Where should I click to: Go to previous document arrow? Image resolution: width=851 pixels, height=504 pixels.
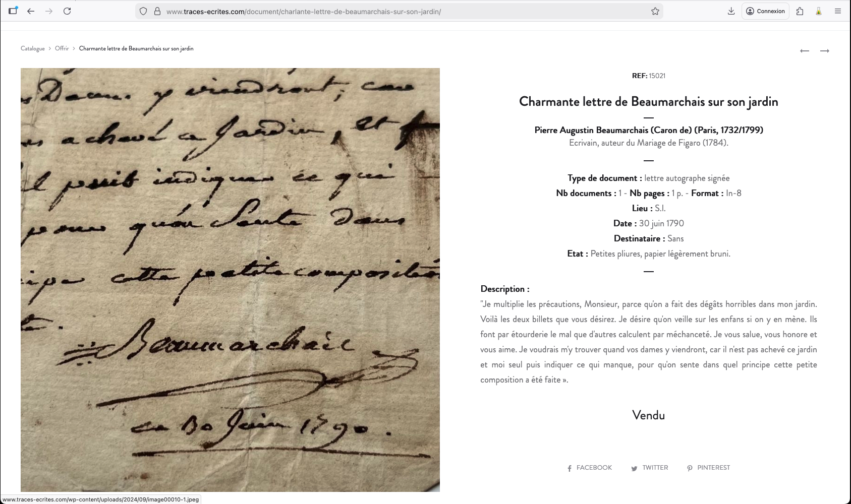point(805,51)
